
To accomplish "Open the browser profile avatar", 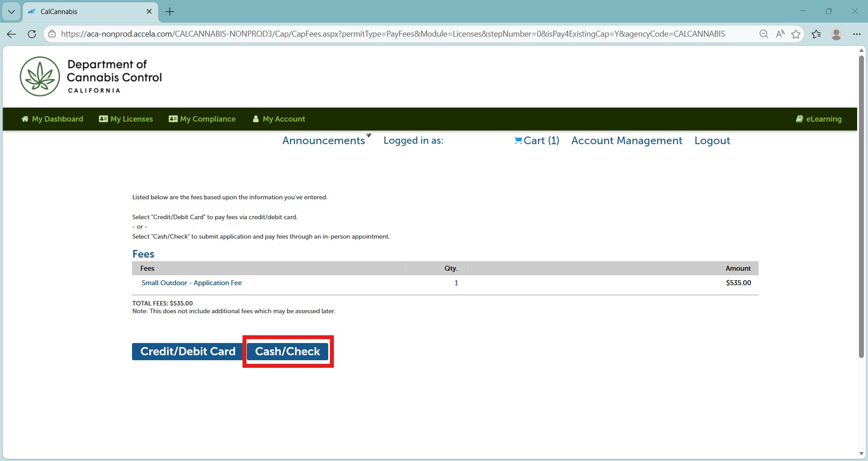I will tap(836, 34).
